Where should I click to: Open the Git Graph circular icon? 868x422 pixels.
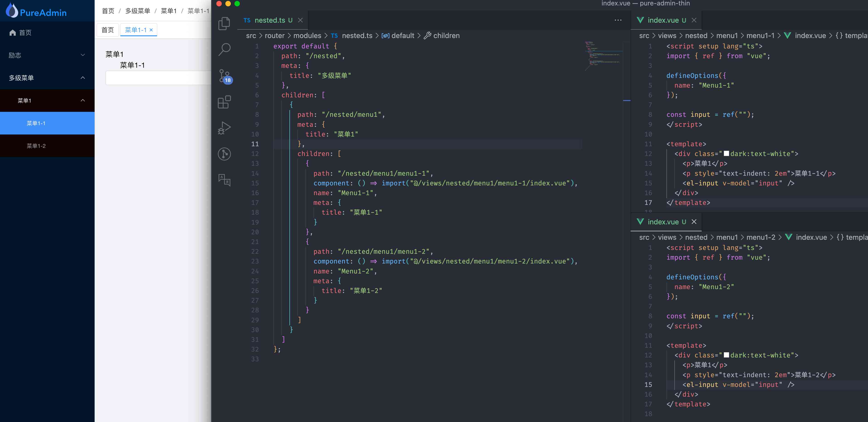[224, 154]
